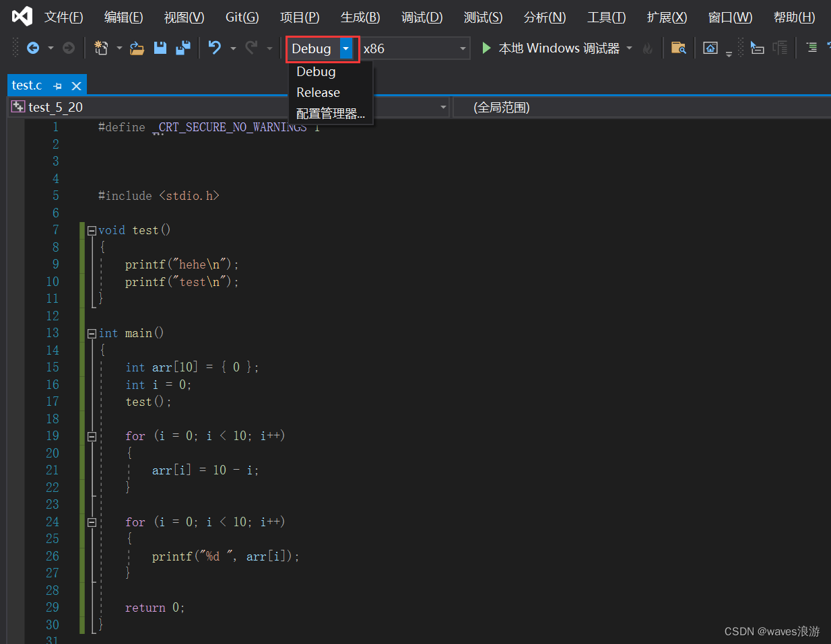Click the int arr[10] = { 0 }; declaration line
This screenshot has width=831, height=644.
pos(192,367)
